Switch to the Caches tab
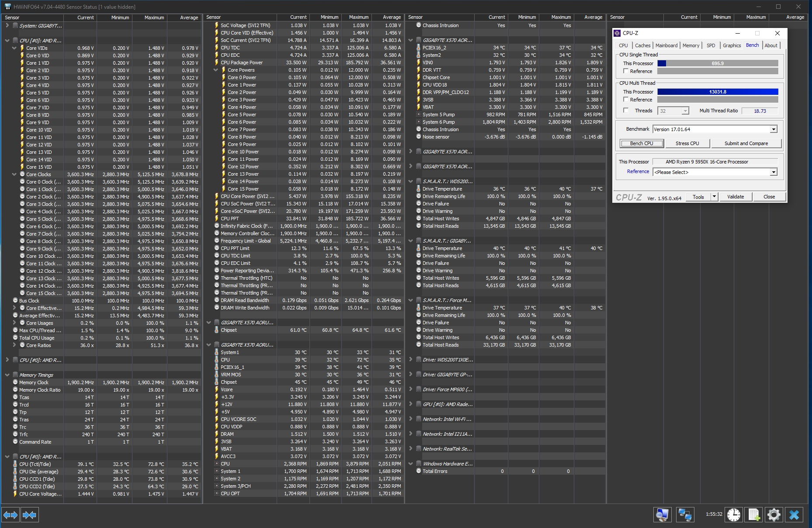This screenshot has width=812, height=528. coord(642,45)
